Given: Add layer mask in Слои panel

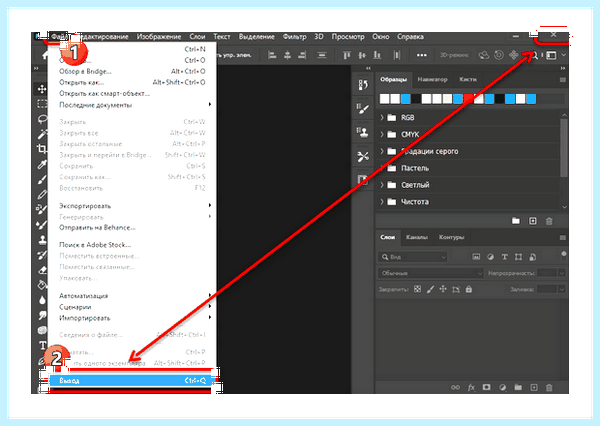Looking at the screenshot, I should coord(486,387).
